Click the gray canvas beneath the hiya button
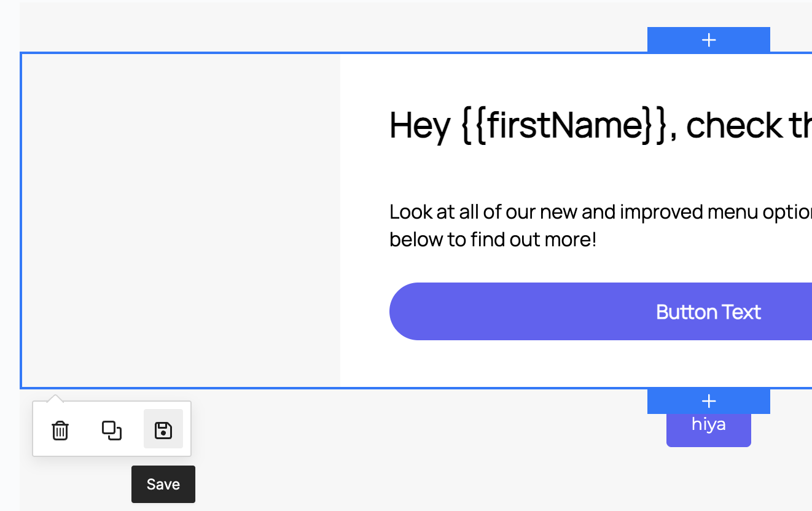The image size is (812, 511). coord(709,479)
